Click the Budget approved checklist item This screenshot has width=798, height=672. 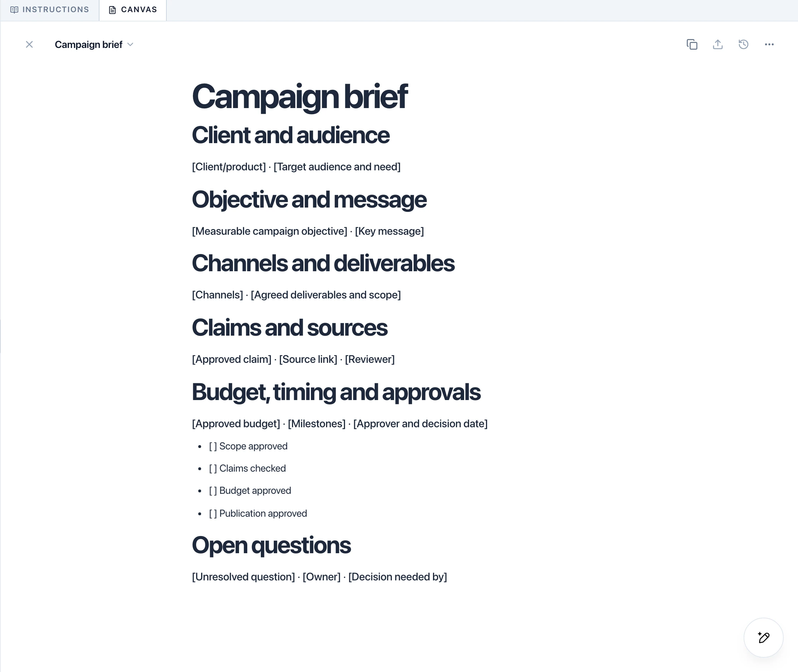click(250, 490)
